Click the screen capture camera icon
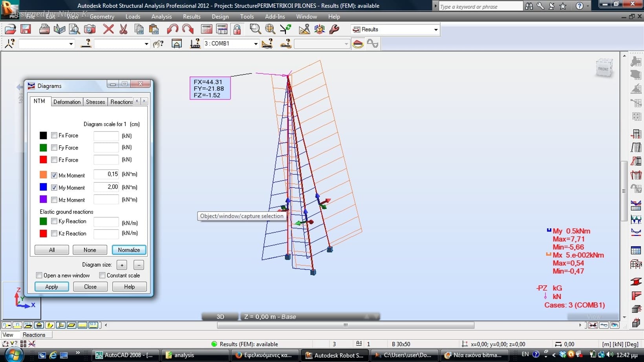The height and width of the screenshot is (362, 644). [x=90, y=29]
